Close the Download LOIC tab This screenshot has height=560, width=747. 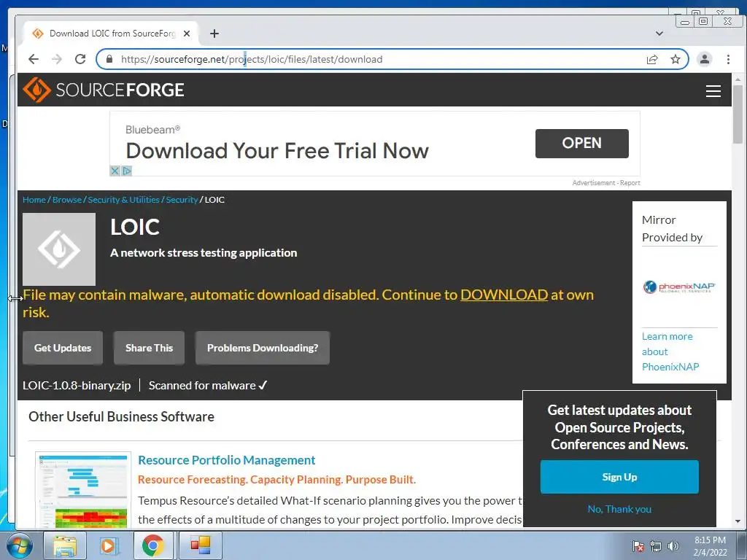[187, 34]
